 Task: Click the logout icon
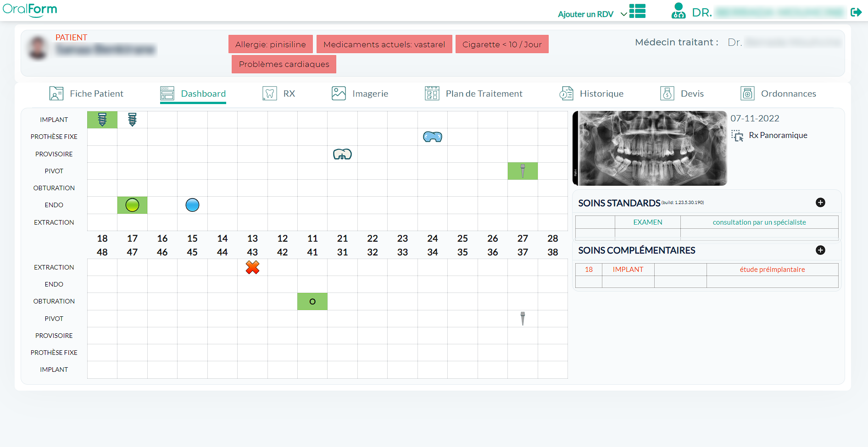(856, 12)
